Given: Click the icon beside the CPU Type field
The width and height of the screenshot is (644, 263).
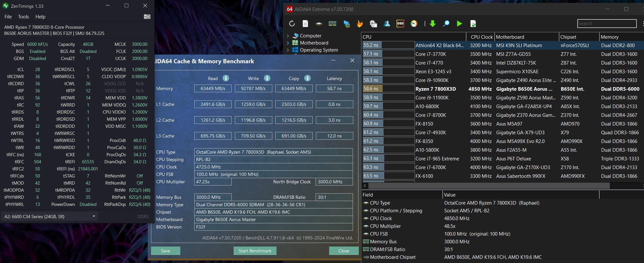Looking at the screenshot, I should coord(366,203).
